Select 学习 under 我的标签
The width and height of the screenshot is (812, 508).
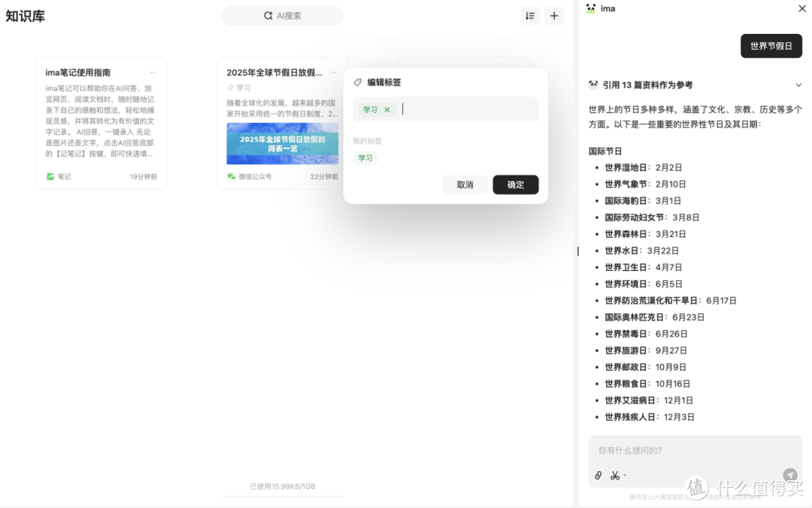365,158
